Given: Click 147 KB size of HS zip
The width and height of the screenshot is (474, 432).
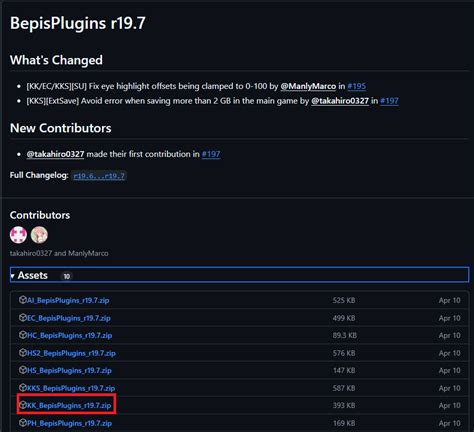Looking at the screenshot, I should click(344, 370).
